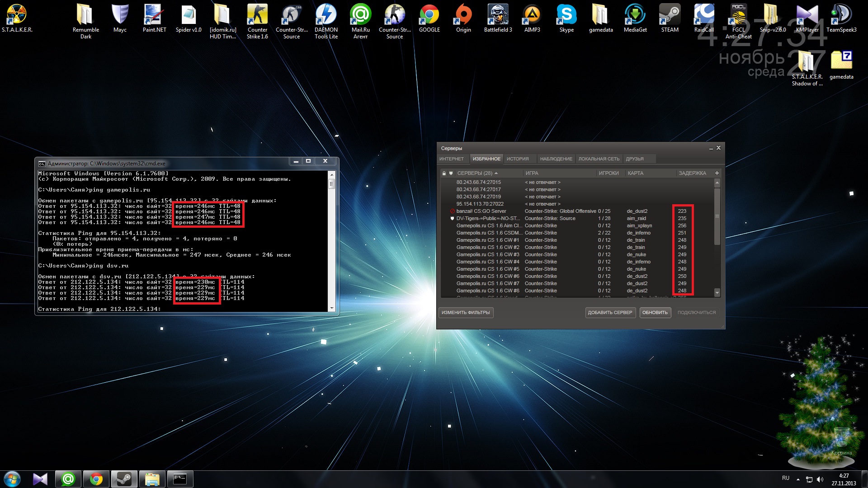Show hidden tray icons arrow
Viewport: 868px width, 488px height.
(798, 479)
